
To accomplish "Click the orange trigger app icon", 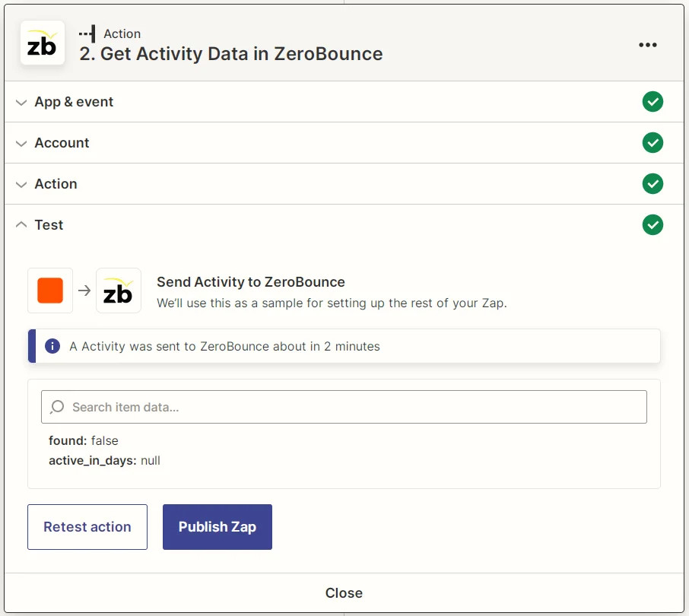I will 49,291.
